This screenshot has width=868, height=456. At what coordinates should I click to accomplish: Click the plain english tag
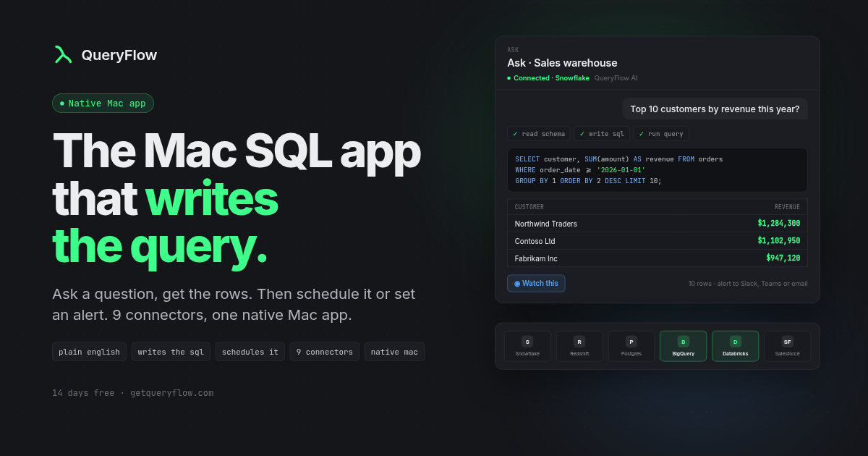[89, 352]
